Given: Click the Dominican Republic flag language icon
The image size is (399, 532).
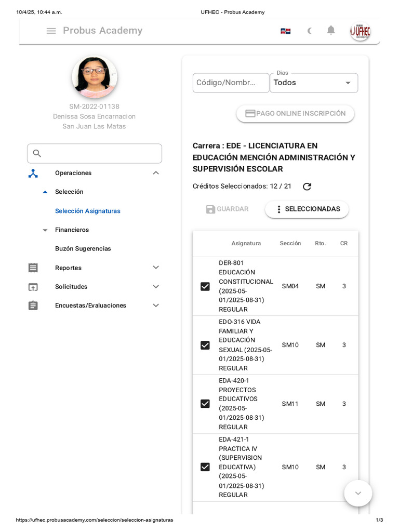Looking at the screenshot, I should pos(285,31).
